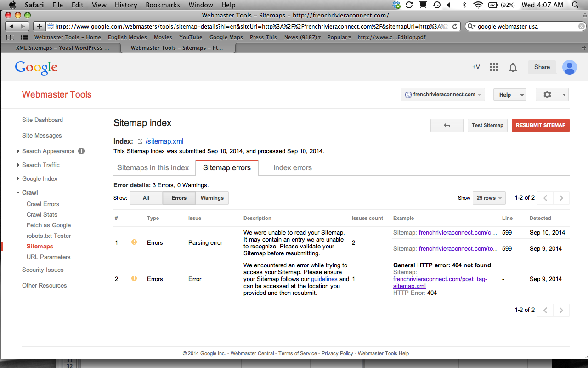Open sitemap.xml external link icon
The width and height of the screenshot is (588, 368).
tap(140, 141)
